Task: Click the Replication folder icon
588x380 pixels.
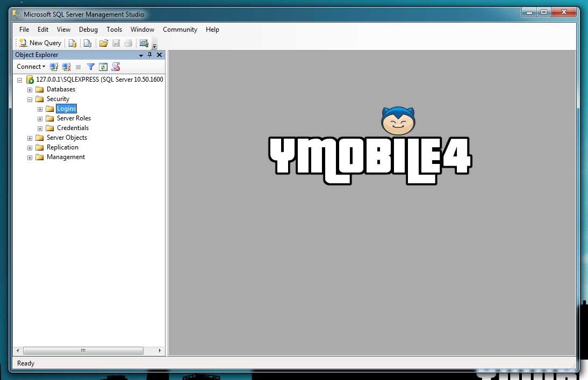Action: click(x=39, y=148)
